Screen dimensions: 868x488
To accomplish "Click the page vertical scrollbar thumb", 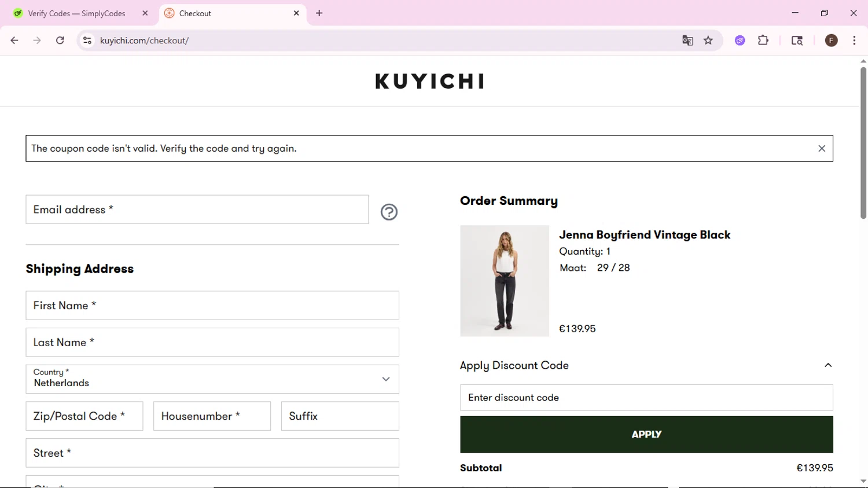I will point(863,143).
